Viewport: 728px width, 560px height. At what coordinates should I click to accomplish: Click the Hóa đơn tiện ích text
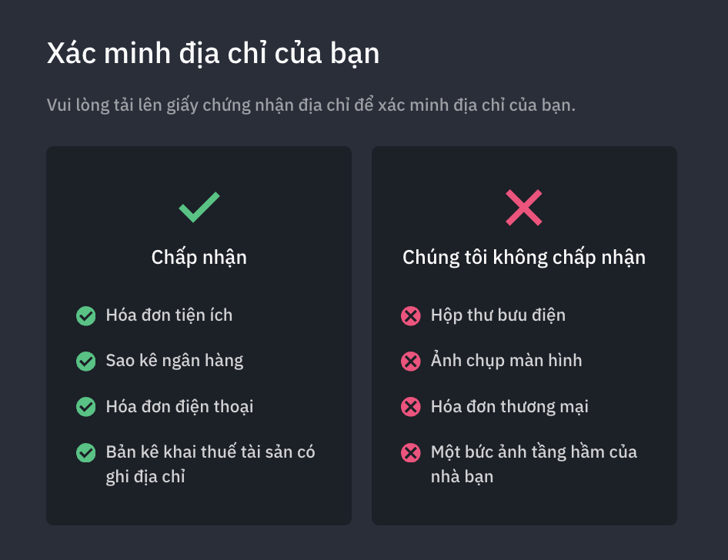tap(169, 315)
